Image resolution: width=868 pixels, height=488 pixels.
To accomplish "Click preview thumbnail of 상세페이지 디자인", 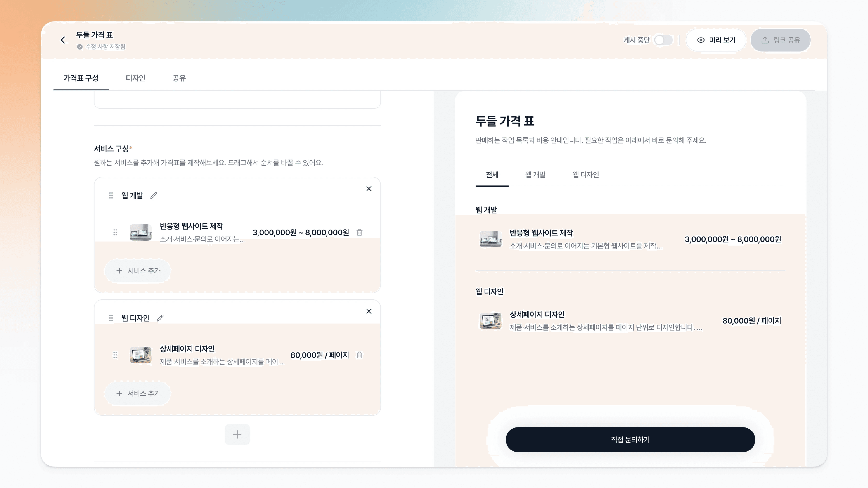I will 491,321.
